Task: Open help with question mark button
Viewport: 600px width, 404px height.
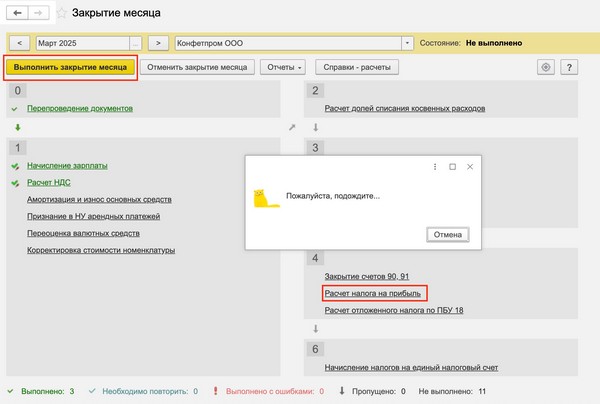Action: click(570, 67)
